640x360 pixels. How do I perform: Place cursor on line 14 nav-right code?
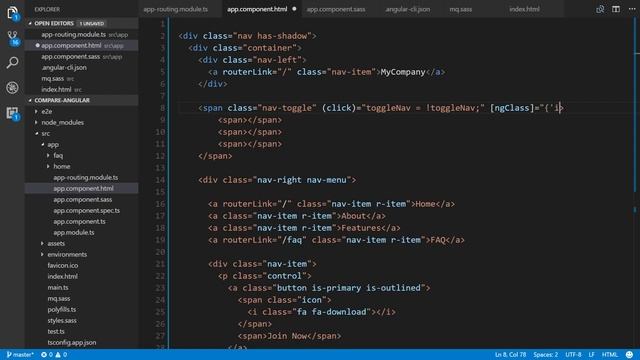[277, 180]
